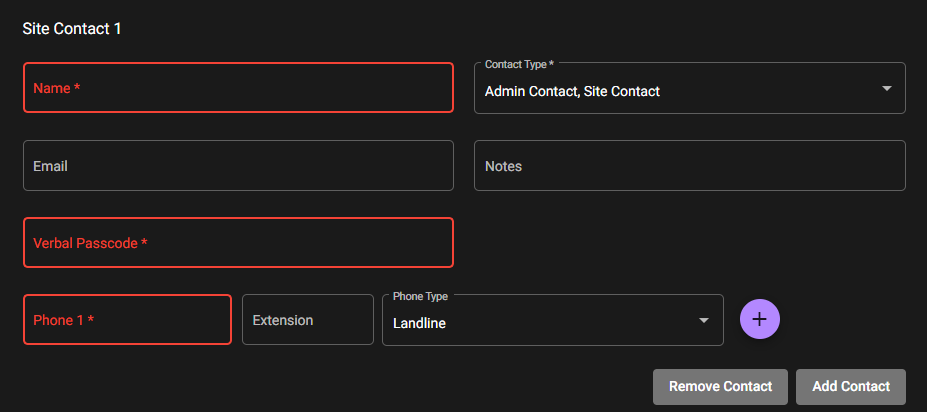Focus the Name required input field

[238, 87]
